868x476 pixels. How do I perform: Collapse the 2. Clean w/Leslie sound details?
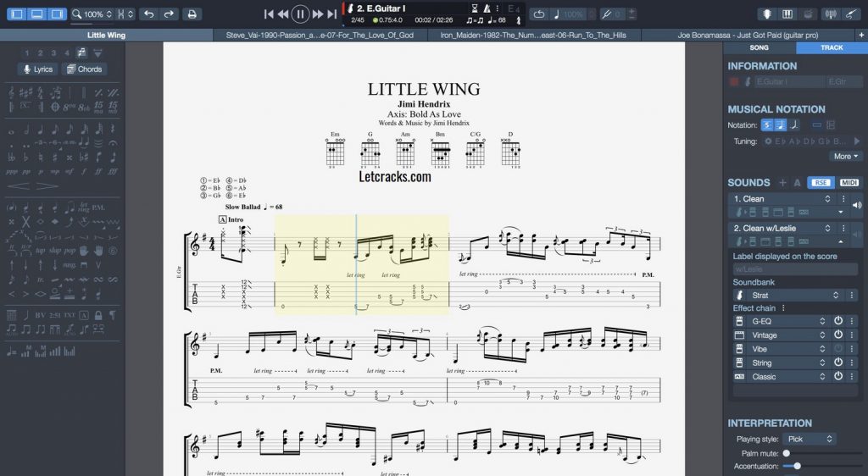click(x=841, y=241)
